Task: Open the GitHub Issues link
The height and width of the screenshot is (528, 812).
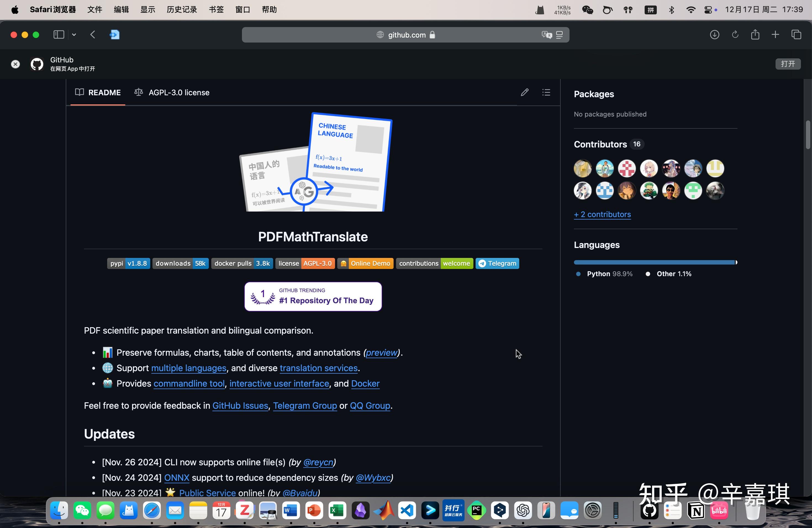Action: pos(240,406)
